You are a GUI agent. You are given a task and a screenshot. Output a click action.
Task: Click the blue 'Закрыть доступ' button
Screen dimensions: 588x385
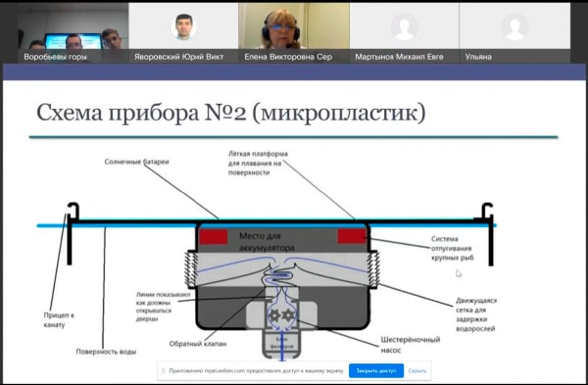(376, 370)
